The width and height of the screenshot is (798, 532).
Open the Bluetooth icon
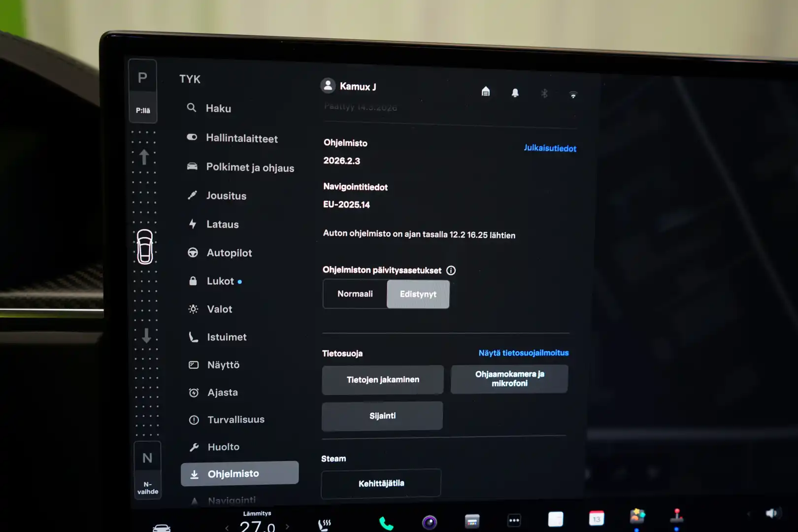(x=544, y=93)
